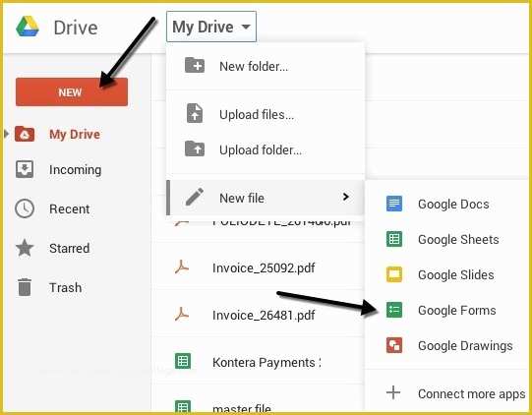Select the file Invoice_26481.pdf
The width and height of the screenshot is (532, 415).
[264, 316]
